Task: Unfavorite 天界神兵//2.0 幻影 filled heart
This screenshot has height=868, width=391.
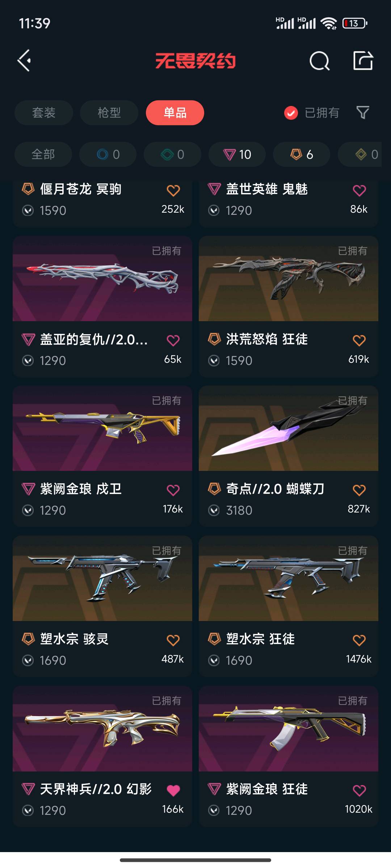Action: [x=173, y=791]
